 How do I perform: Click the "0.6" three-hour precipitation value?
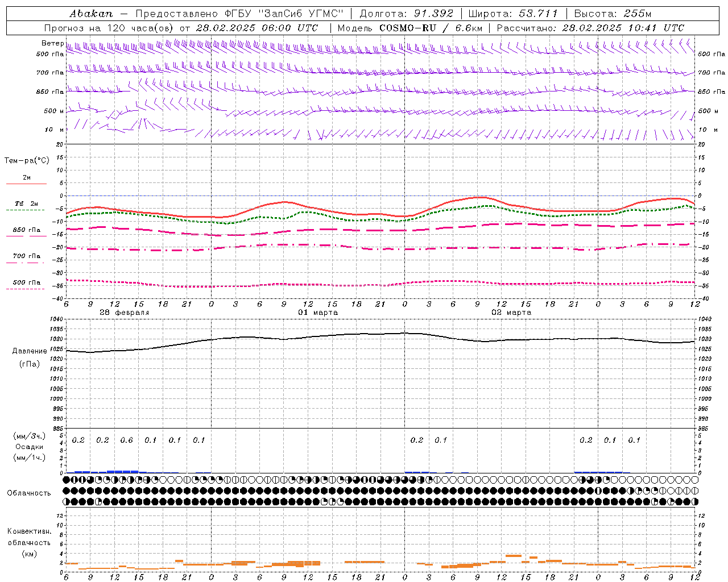pyautogui.click(x=127, y=440)
